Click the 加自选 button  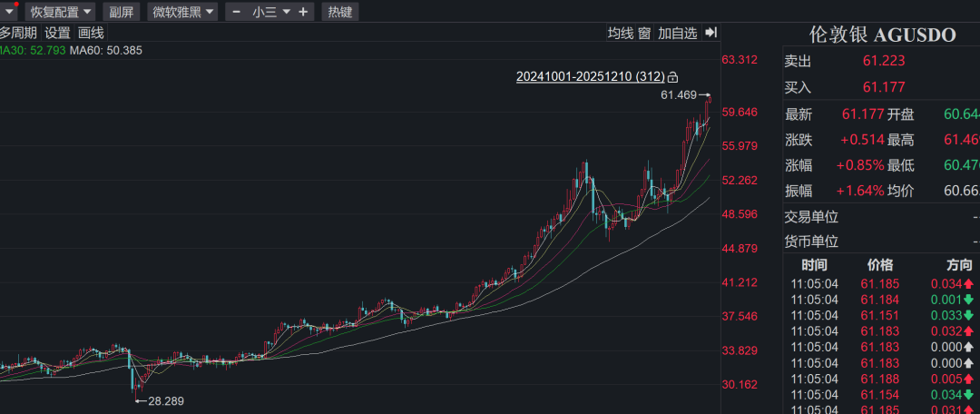(678, 33)
